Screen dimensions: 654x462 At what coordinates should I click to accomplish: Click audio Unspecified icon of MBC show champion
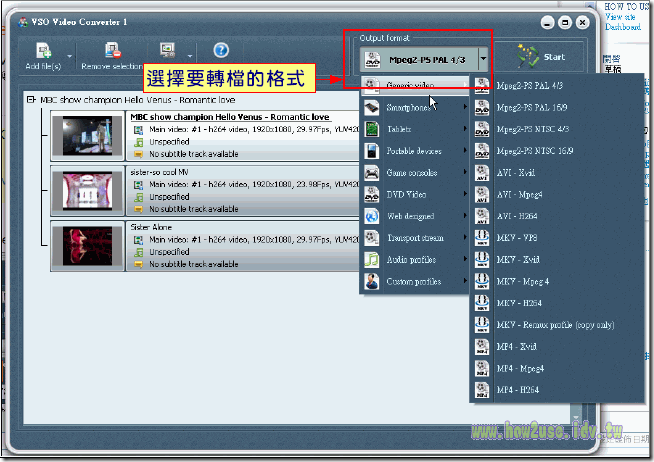[138, 142]
